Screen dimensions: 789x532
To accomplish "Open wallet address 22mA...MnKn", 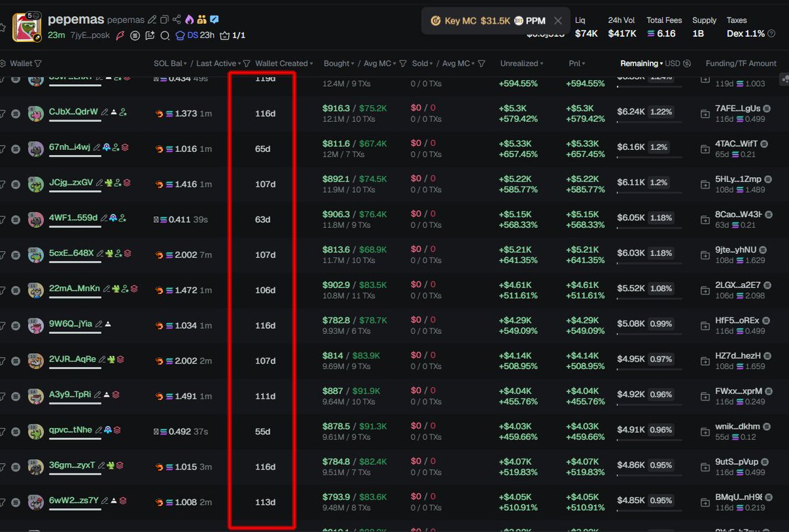I will [x=74, y=289].
